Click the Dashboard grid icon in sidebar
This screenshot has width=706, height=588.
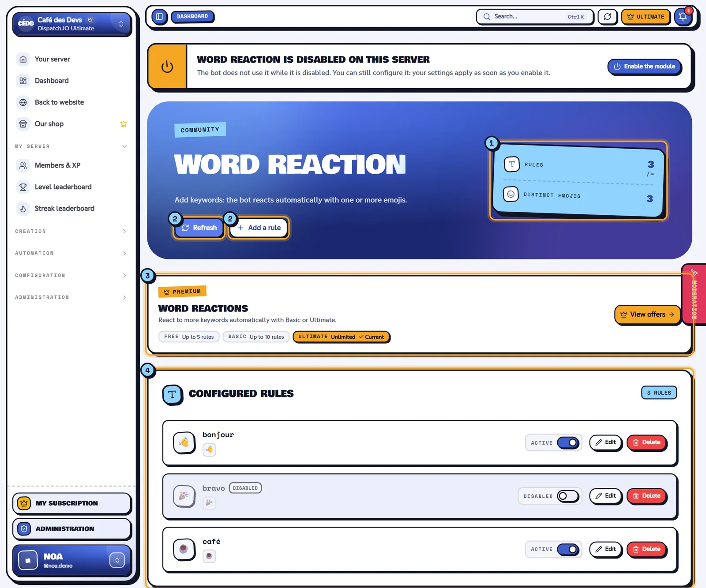click(23, 81)
